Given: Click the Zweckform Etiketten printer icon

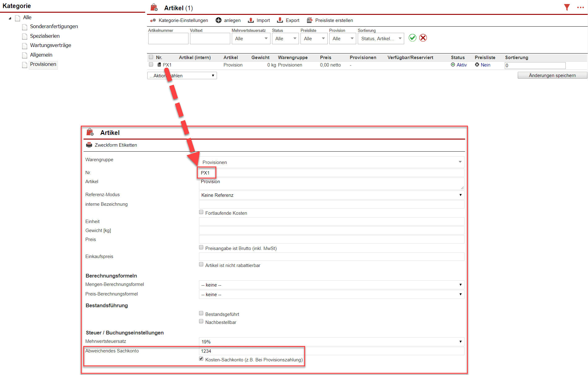Looking at the screenshot, I should 89,145.
